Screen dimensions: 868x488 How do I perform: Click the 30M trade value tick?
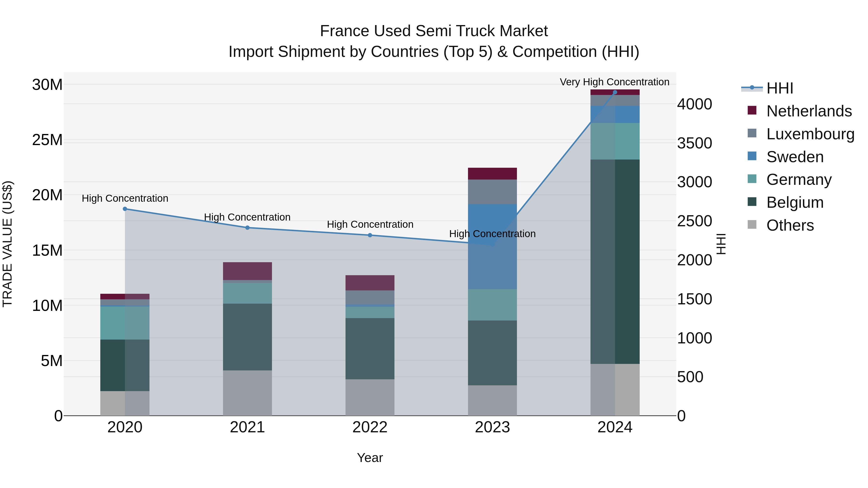pos(47,85)
